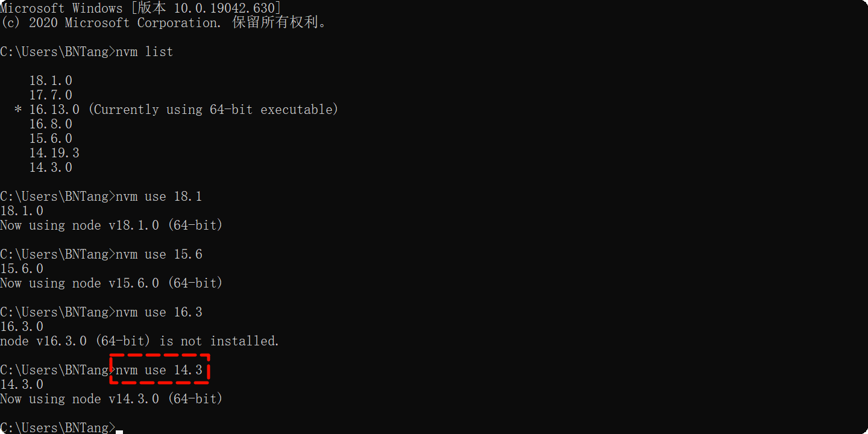This screenshot has width=868, height=434.
Task: Click 'Currently using 64-bit executable' text
Action: (x=213, y=110)
